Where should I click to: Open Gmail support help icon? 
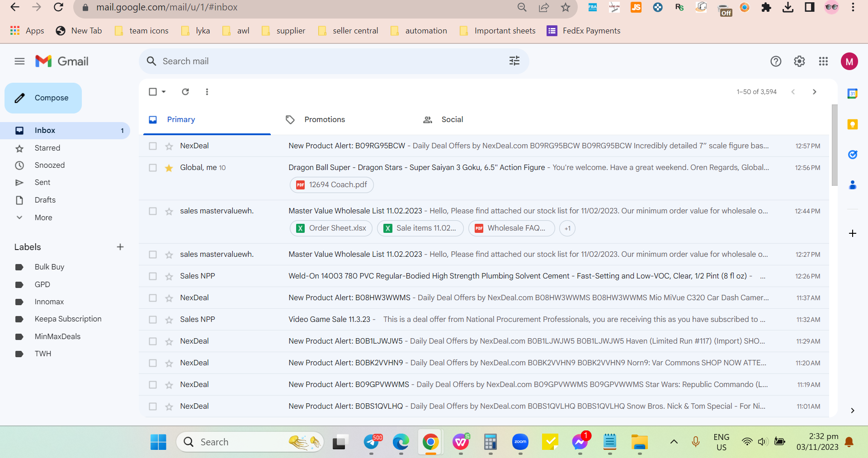pyautogui.click(x=776, y=61)
